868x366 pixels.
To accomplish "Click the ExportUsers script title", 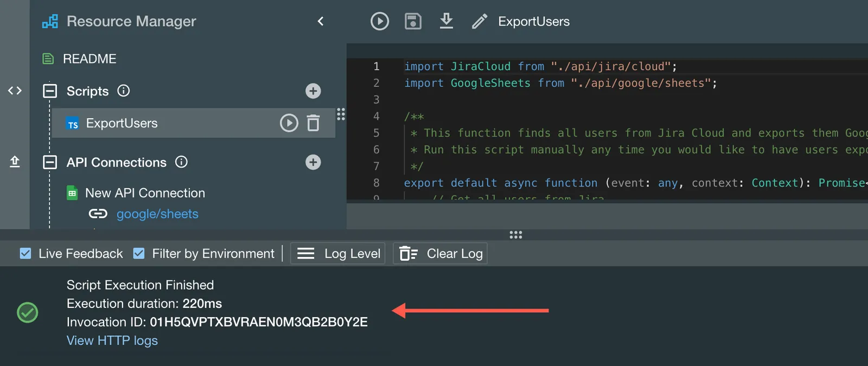I will pos(534,22).
